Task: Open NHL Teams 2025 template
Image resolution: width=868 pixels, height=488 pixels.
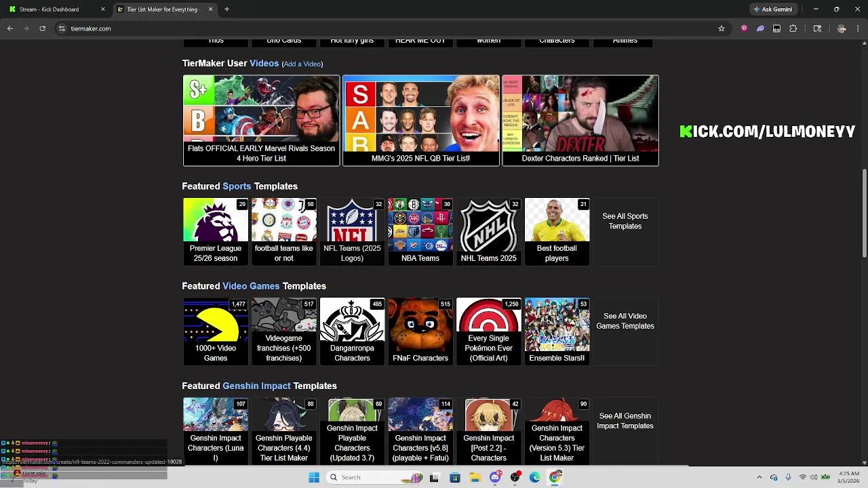Action: click(x=489, y=231)
